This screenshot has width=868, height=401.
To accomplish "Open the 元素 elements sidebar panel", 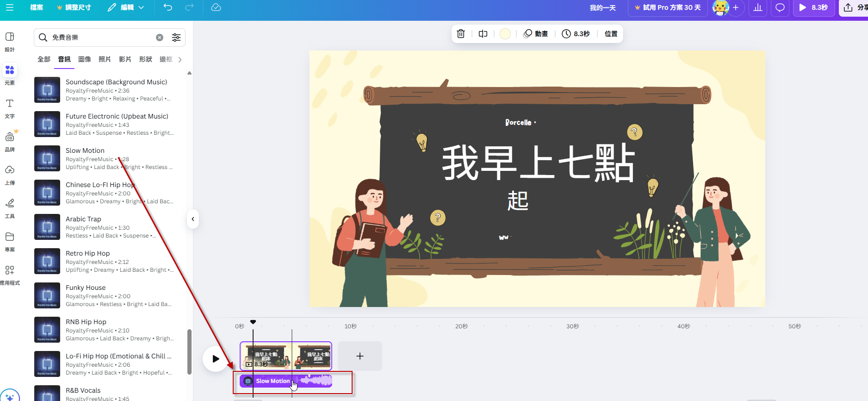I will point(10,75).
